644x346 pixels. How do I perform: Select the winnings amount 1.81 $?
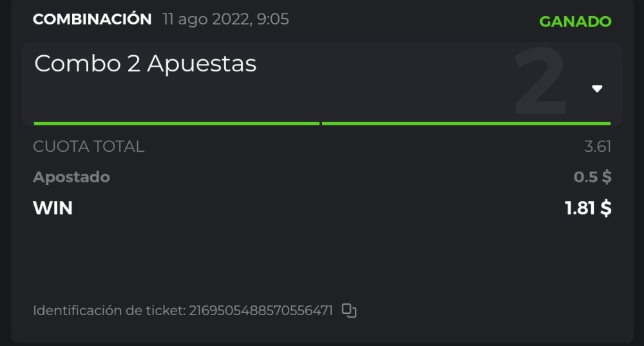(588, 208)
